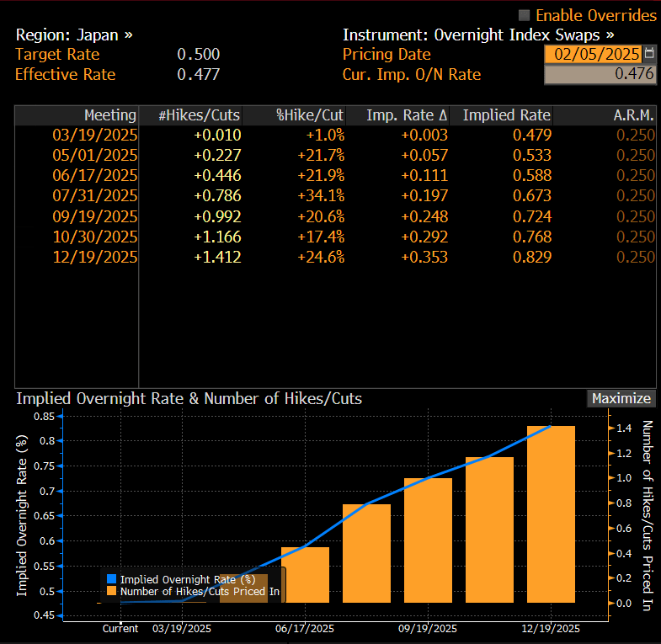Click the Cur. Imp. O/N Rate field
This screenshot has height=644, width=661.
pyautogui.click(x=600, y=74)
